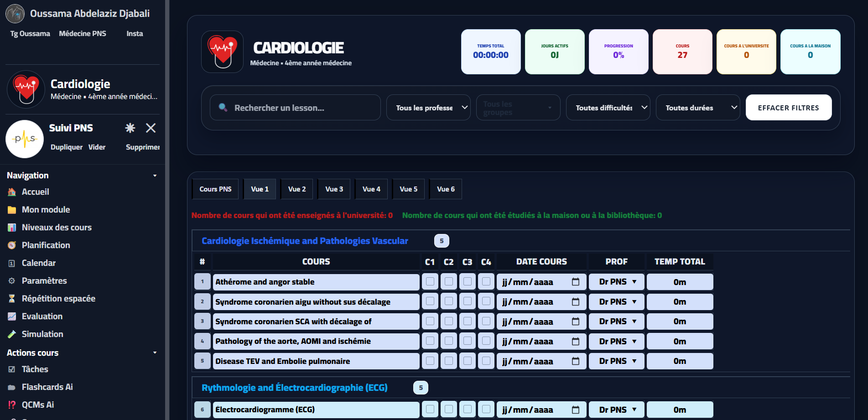
Task: Click the X icon next to Suivi PNS
Action: tap(151, 128)
